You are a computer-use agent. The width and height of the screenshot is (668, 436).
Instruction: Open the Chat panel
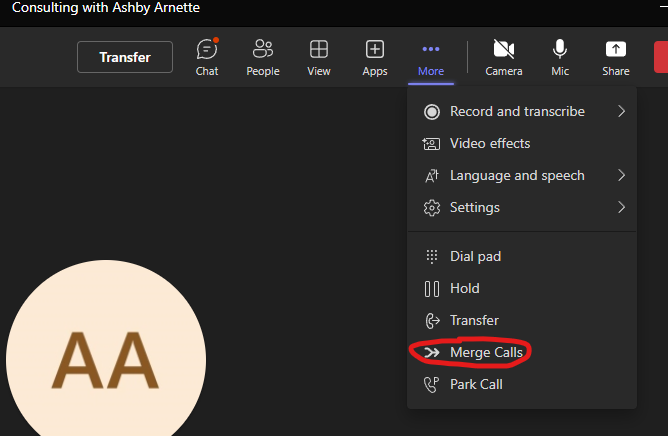pos(207,58)
